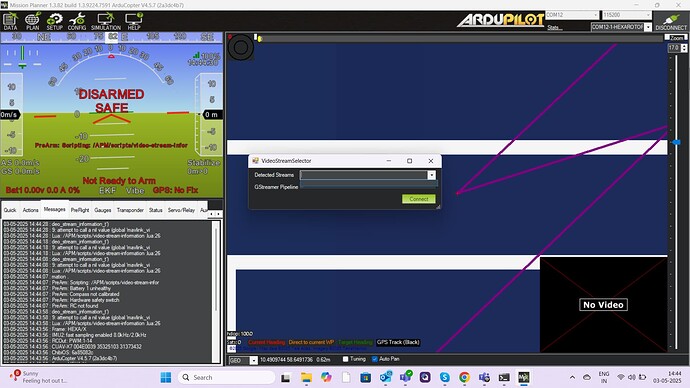Screen dimensions: 690x388
Task: Open the PLAN flight planner icon
Action: (x=32, y=21)
